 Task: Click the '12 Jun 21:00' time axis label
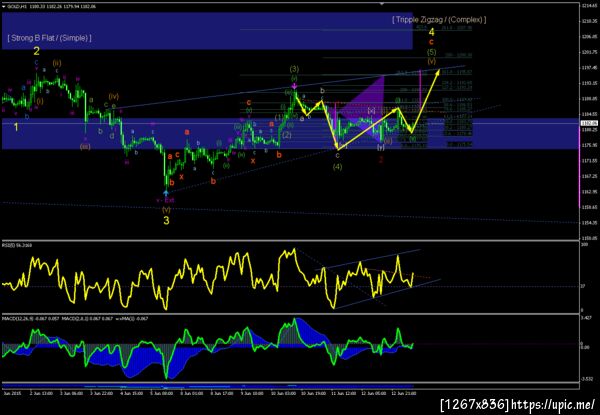[404, 393]
